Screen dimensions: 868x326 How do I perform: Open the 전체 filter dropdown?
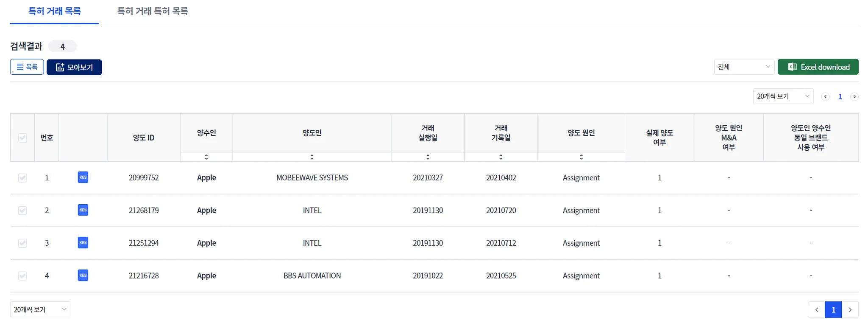click(x=744, y=67)
